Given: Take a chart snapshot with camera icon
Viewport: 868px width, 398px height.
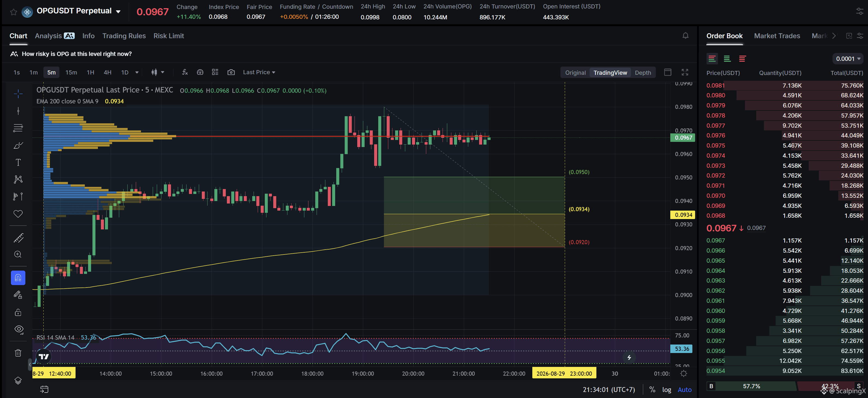Looking at the screenshot, I should click(231, 72).
